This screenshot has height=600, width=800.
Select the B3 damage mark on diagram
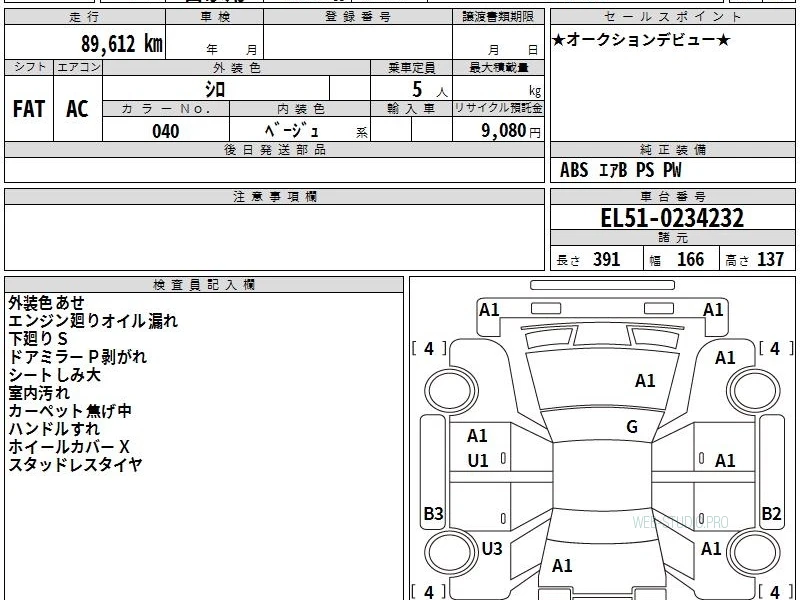[434, 513]
